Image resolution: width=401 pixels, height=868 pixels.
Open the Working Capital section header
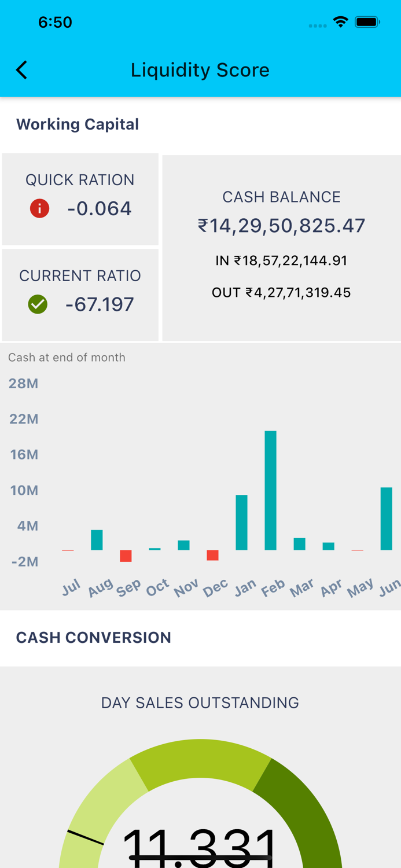click(78, 124)
